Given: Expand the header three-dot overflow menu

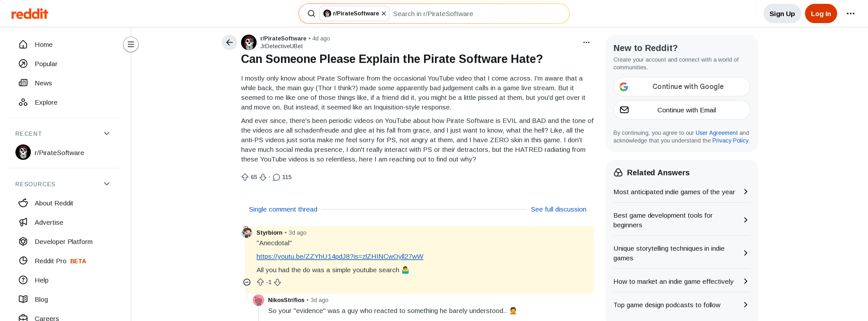Looking at the screenshot, I should pyautogui.click(x=850, y=14).
